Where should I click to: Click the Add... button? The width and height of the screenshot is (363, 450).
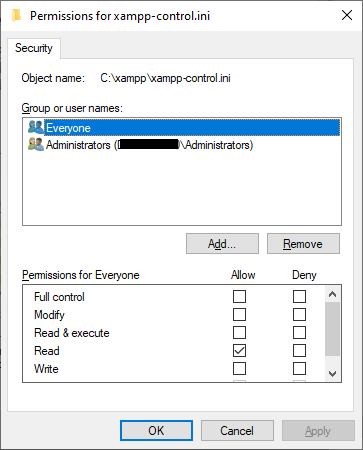[222, 244]
